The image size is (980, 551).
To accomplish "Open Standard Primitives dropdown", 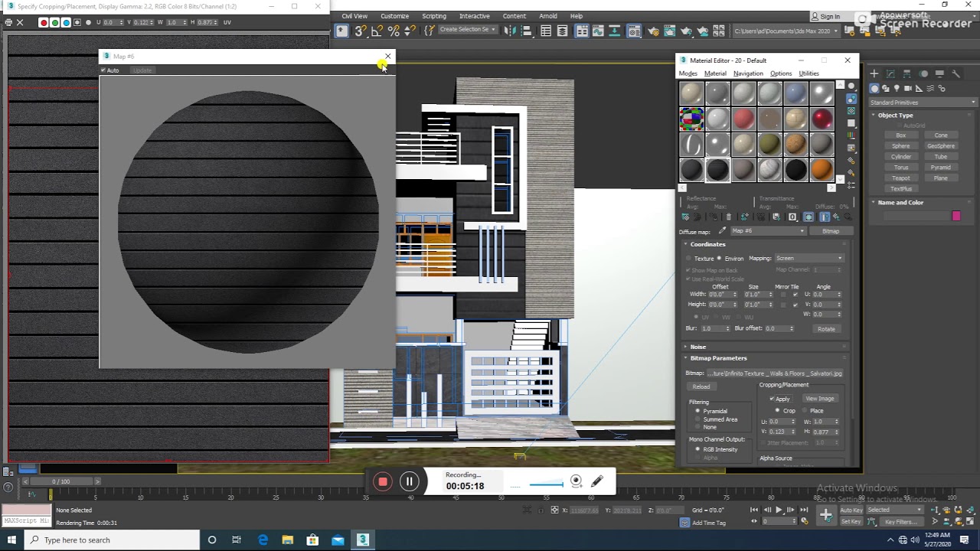I will click(923, 103).
